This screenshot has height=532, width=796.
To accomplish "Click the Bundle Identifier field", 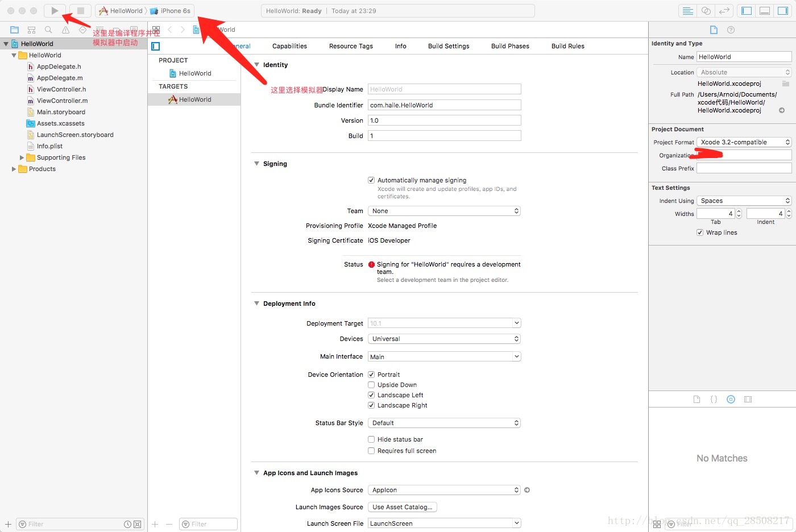I will [444, 105].
